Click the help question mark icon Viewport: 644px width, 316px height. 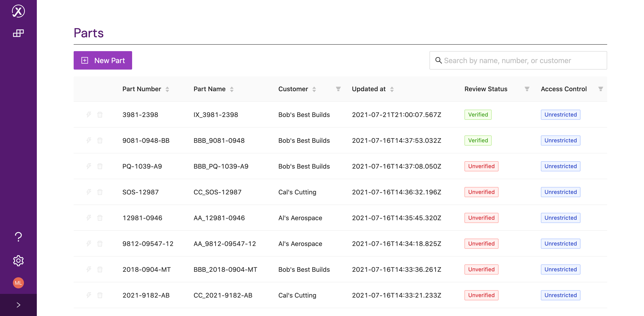(x=18, y=236)
